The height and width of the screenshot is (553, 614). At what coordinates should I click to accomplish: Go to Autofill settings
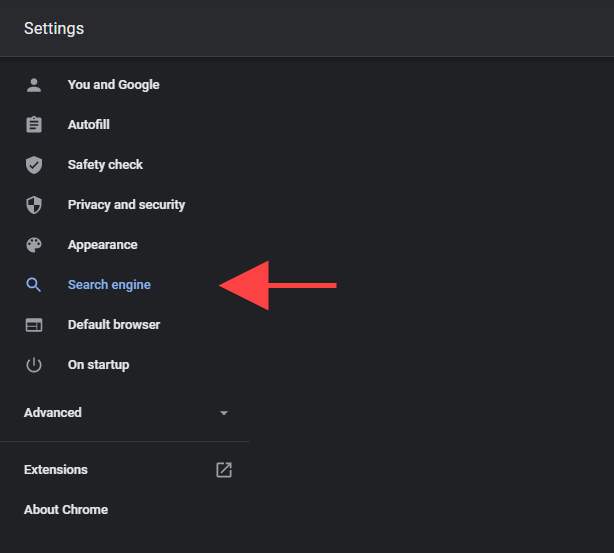point(88,125)
